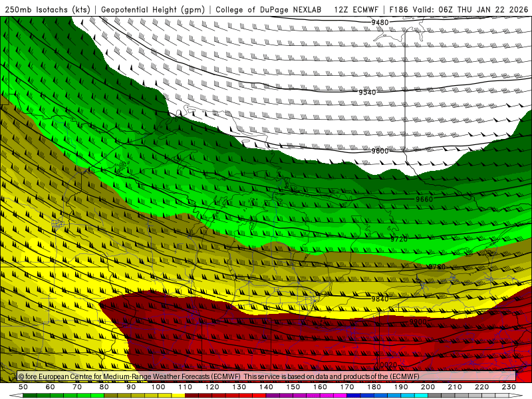Click the 130 knots legend value
The height and width of the screenshot is (399, 532).
239,387
